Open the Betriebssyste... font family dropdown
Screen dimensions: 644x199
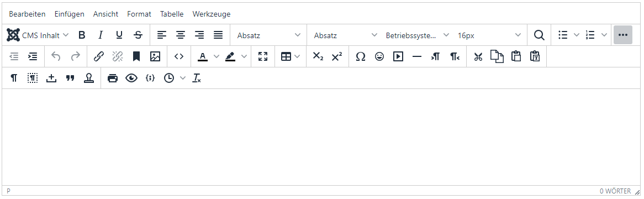pos(417,35)
